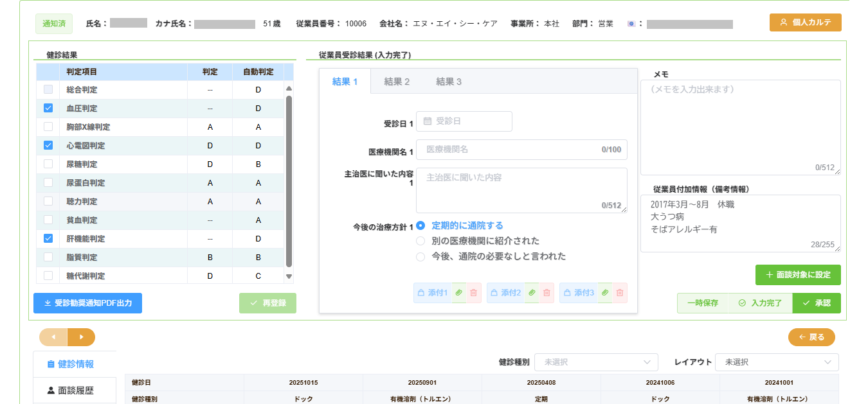Uncheck the 血圧判定 checkbox
This screenshot has width=868, height=404.
pos(48,109)
